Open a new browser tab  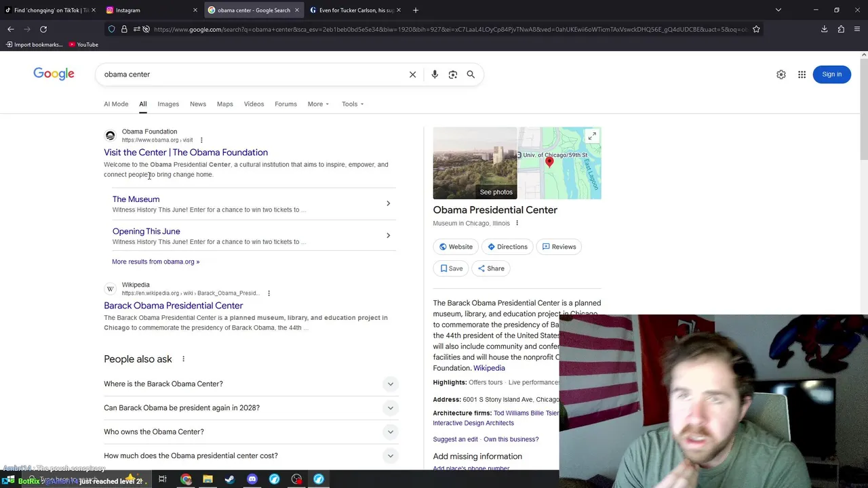tap(416, 10)
